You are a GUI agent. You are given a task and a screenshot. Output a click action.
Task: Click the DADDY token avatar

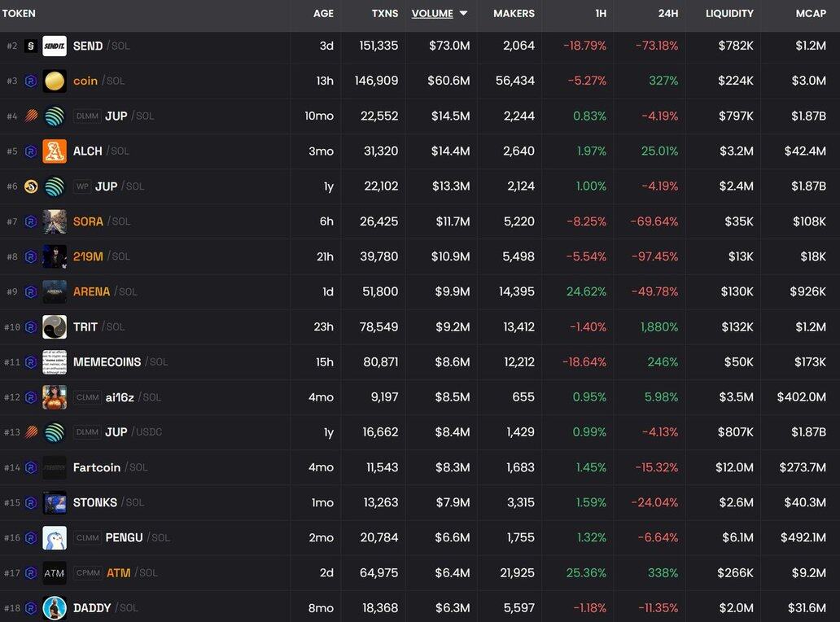(55, 608)
